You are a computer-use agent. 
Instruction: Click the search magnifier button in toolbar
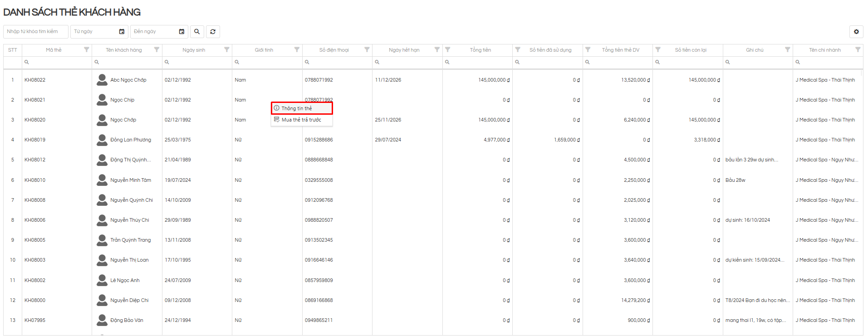click(197, 32)
